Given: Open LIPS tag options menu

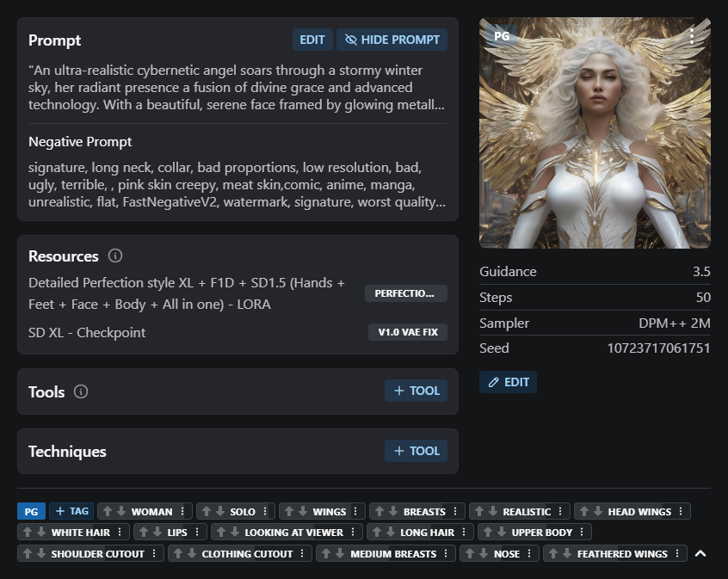Looking at the screenshot, I should [197, 532].
